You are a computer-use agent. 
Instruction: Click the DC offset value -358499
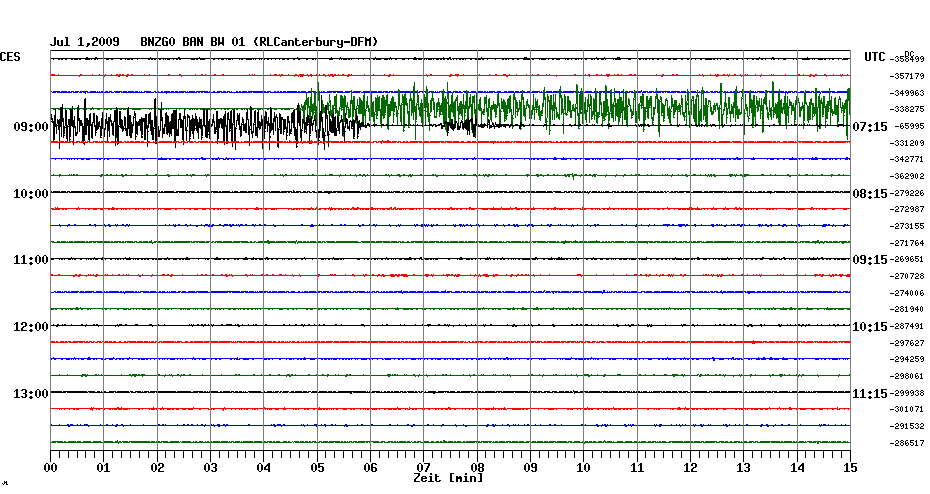pos(906,60)
